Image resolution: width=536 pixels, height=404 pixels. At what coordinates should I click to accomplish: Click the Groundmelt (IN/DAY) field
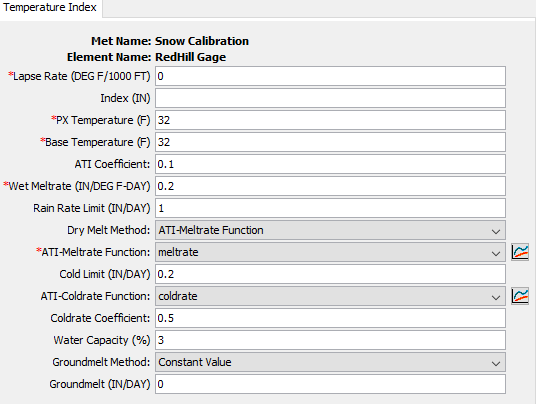point(330,384)
